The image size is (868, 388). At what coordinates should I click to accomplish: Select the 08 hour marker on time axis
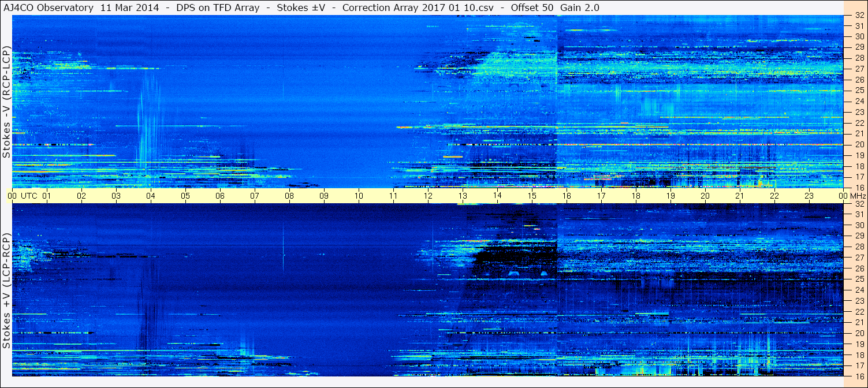point(289,196)
